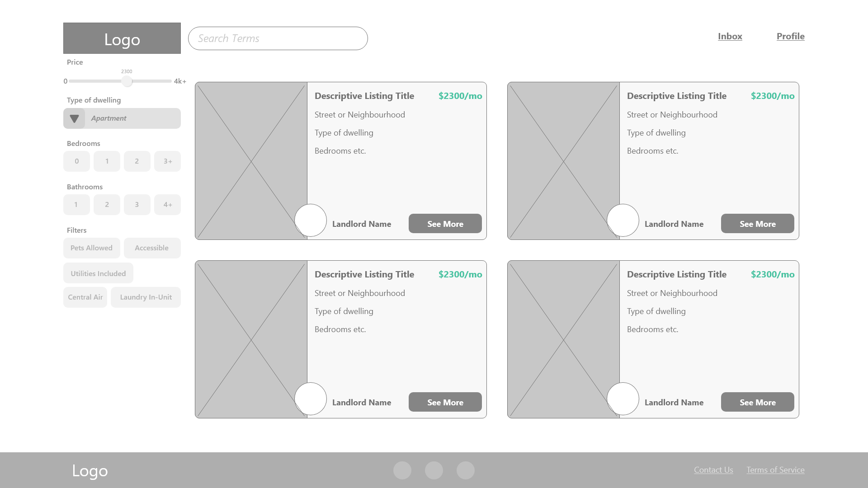The image size is (868, 488).
Task: Click the last social circle in footer
Action: [465, 470]
